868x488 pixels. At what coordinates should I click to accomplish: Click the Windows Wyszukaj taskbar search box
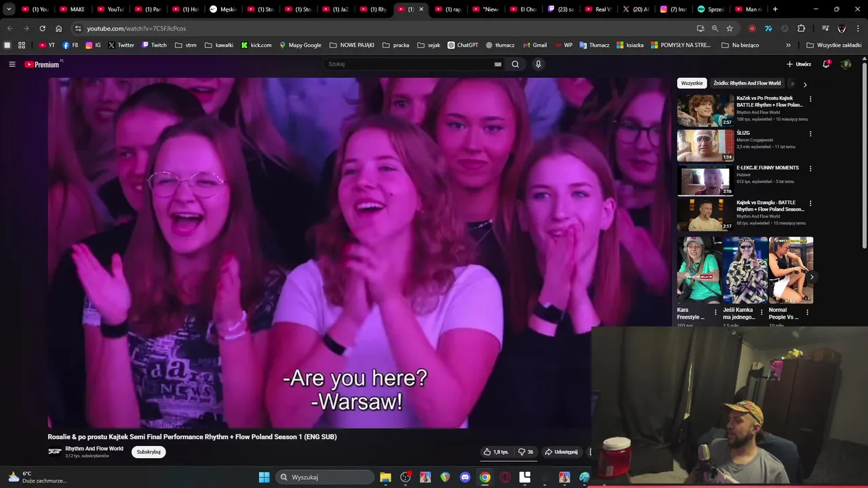(x=325, y=477)
